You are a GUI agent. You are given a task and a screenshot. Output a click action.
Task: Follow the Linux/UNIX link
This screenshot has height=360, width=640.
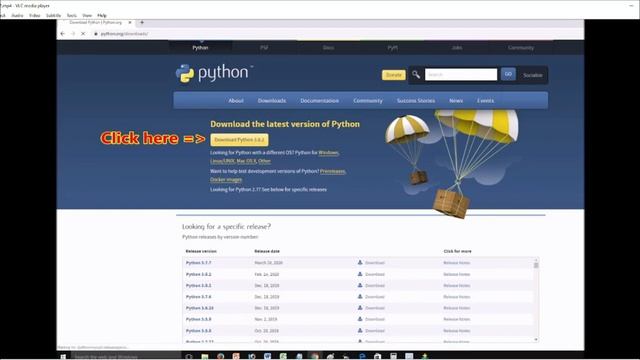222,161
